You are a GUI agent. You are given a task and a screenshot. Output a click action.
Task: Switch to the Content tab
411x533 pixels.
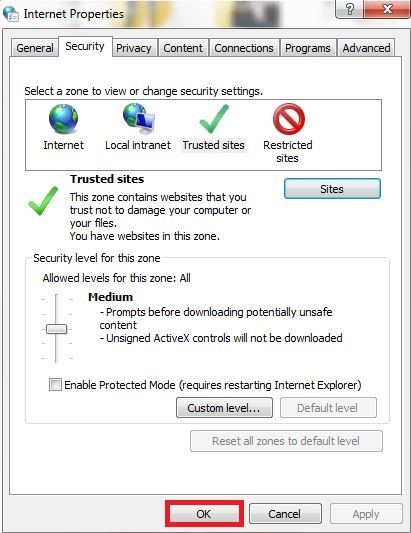click(183, 48)
